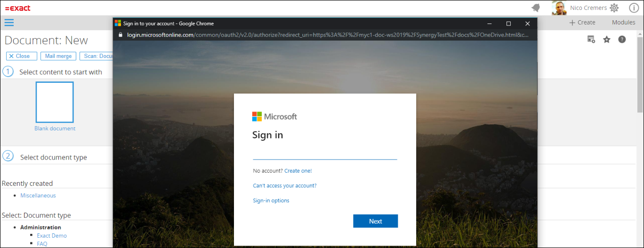Screen dimensions: 644x248
Task: Open settings gear icon
Action: click(x=614, y=8)
